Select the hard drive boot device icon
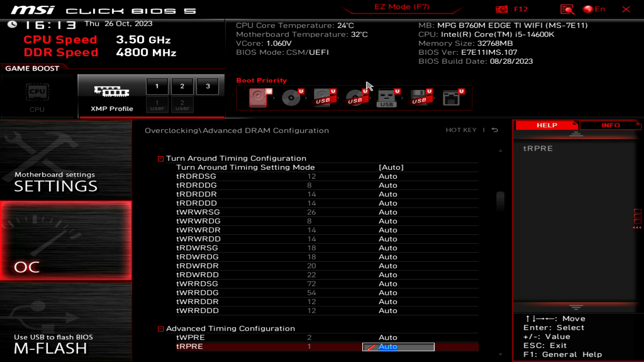644x362 pixels. pos(258,98)
